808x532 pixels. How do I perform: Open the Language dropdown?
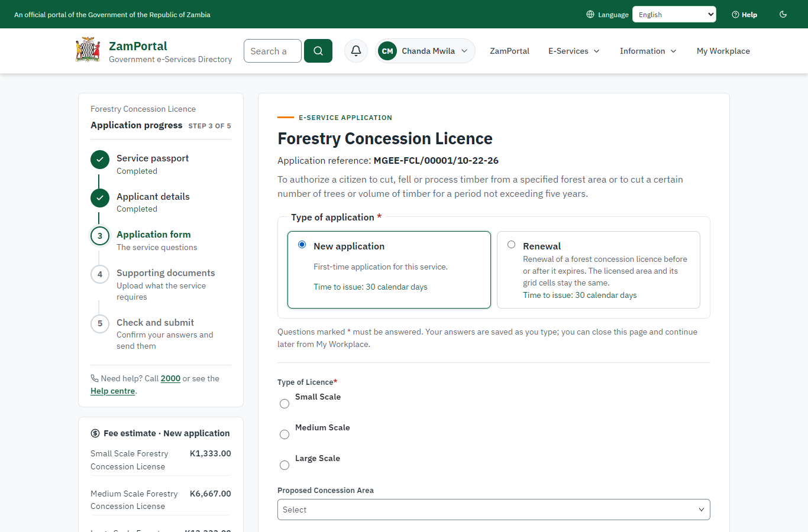[x=674, y=14]
